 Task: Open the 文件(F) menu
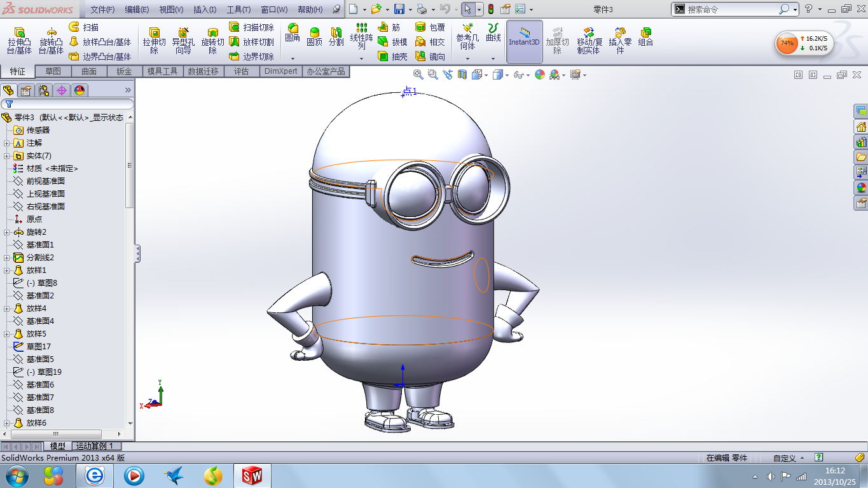102,10
